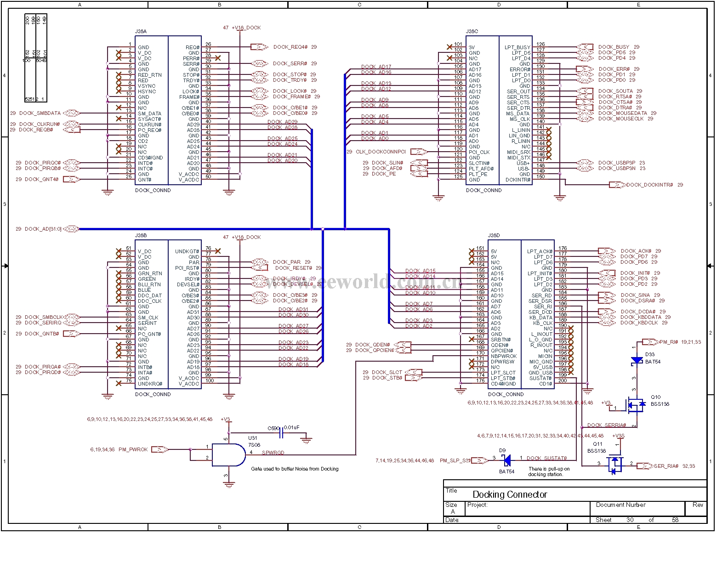Select the J28C connector reference label
This screenshot has height=562, width=728.
click(x=472, y=32)
